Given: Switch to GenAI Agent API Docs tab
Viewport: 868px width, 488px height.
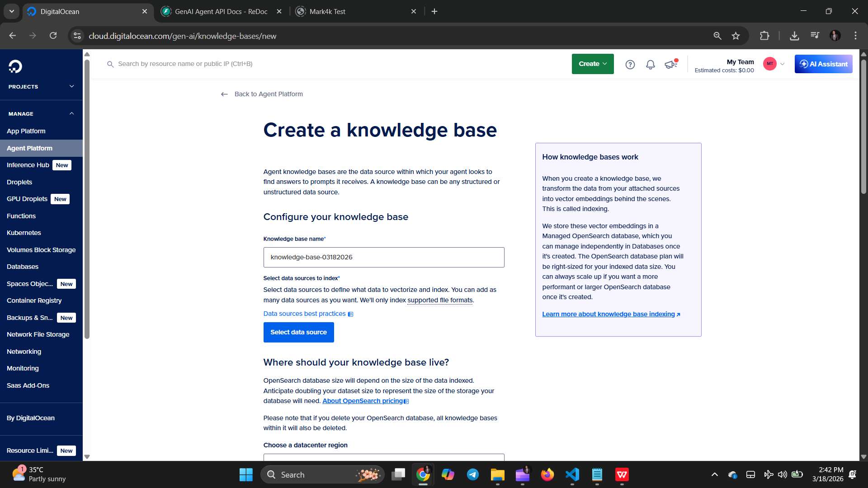Looking at the screenshot, I should click(221, 11).
